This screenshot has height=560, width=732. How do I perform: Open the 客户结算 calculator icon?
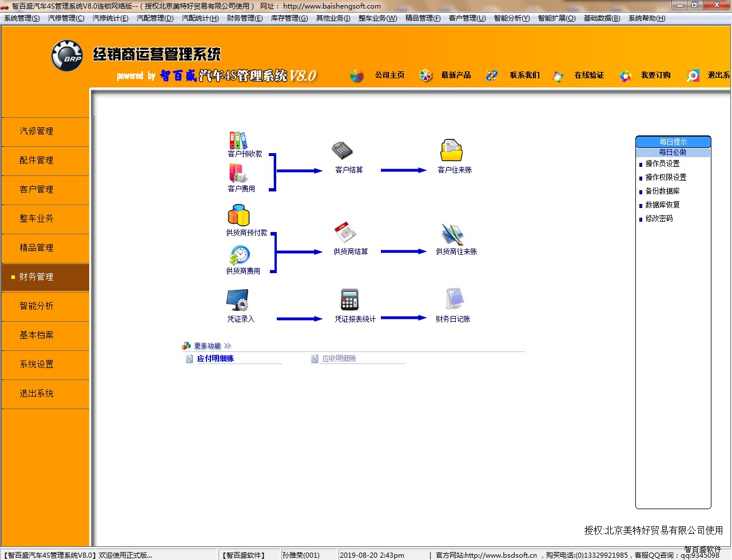[342, 150]
